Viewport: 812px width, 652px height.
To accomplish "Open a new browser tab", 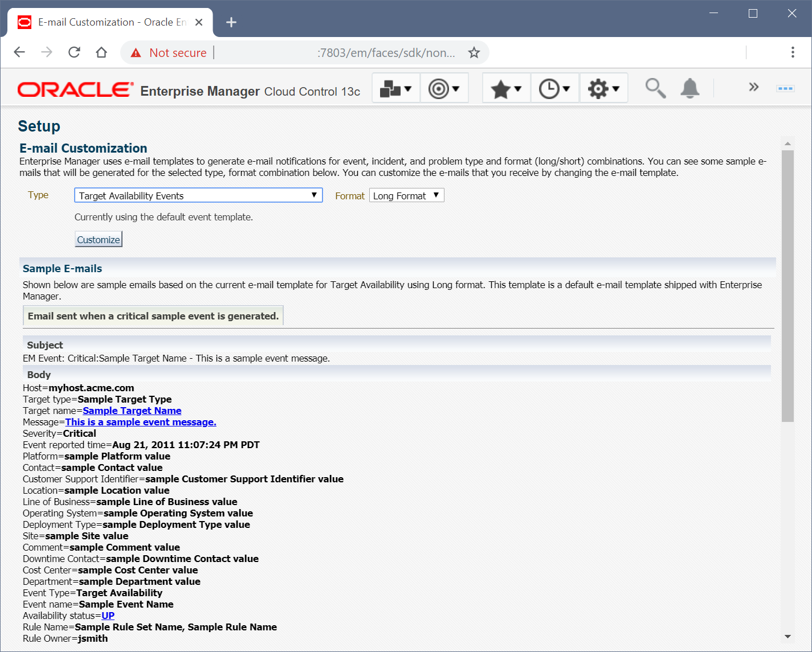I will point(231,22).
